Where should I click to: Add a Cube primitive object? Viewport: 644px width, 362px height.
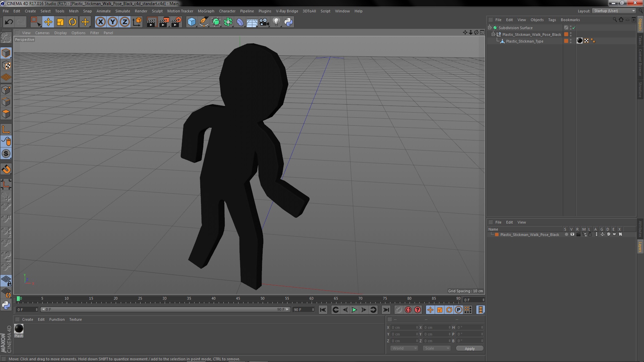tap(192, 22)
